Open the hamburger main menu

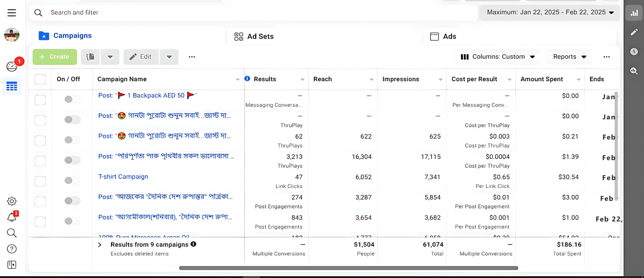point(12,13)
